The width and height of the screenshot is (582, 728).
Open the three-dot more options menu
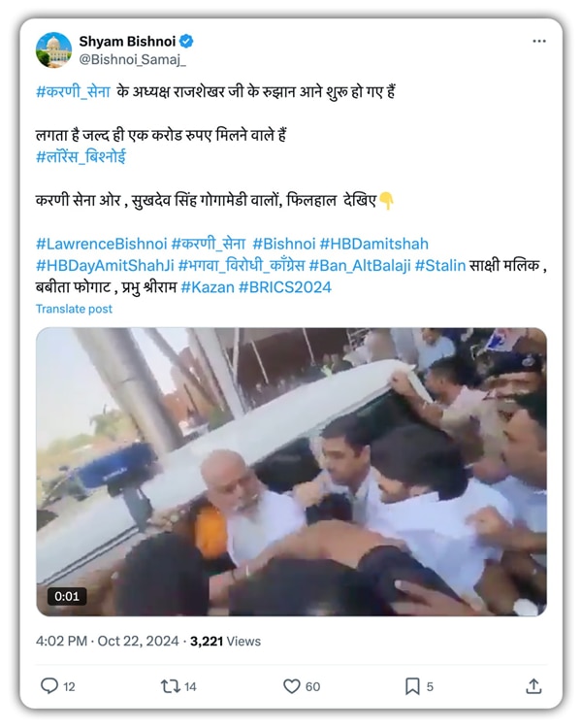click(x=539, y=42)
